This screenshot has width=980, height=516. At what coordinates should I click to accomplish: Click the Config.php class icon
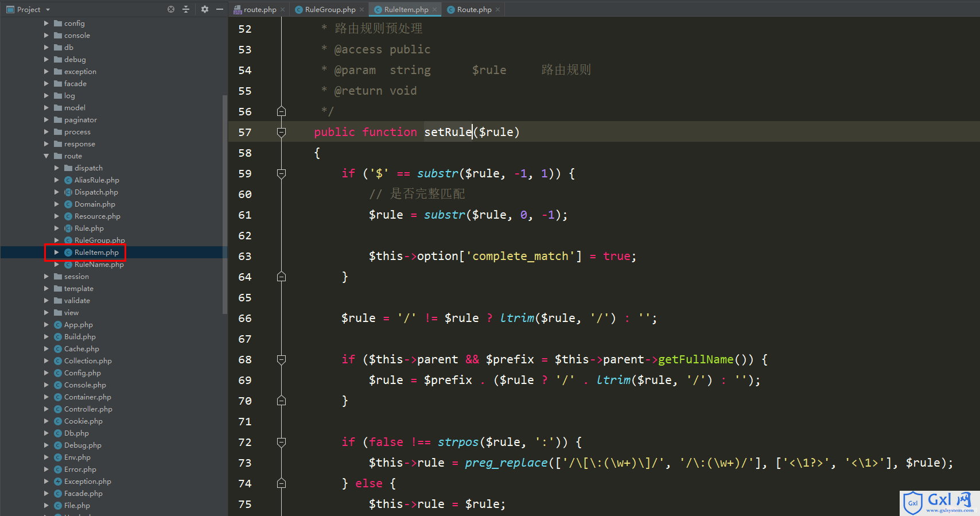[x=58, y=373]
